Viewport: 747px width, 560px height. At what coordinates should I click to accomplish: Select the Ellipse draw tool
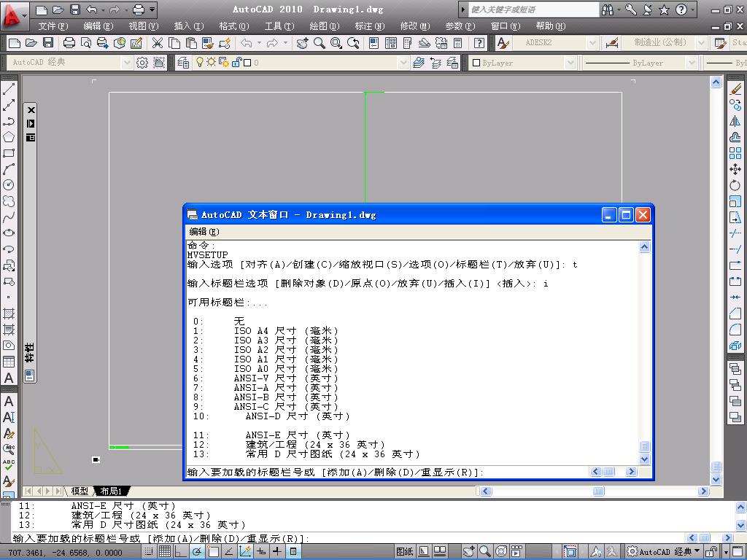(x=9, y=233)
